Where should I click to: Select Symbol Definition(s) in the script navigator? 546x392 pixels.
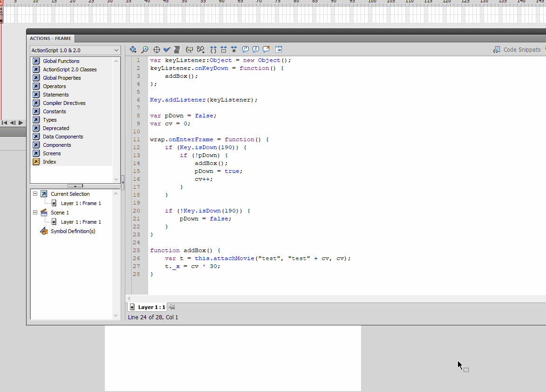[x=72, y=231]
